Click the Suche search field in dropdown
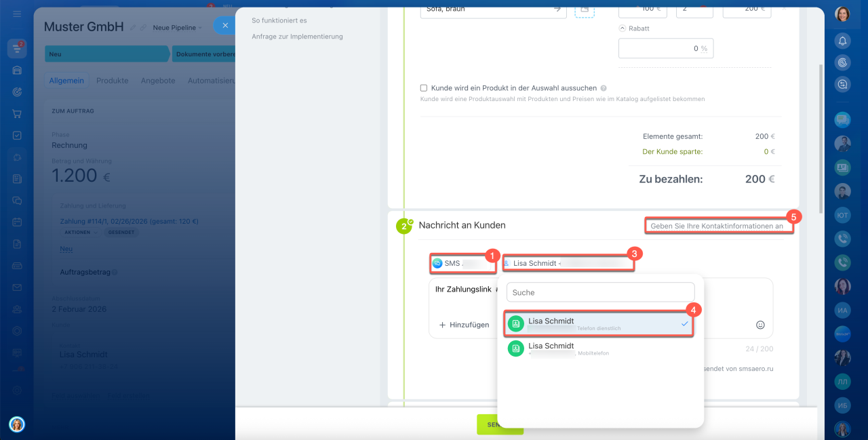Screen dimensions: 868x440 601,292
